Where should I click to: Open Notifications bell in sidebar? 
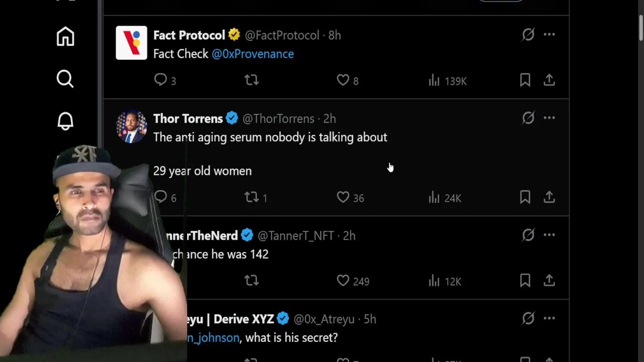coord(65,121)
